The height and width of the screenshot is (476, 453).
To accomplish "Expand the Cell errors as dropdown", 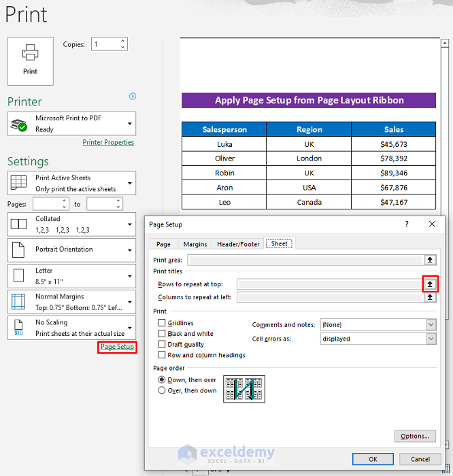I will point(431,339).
